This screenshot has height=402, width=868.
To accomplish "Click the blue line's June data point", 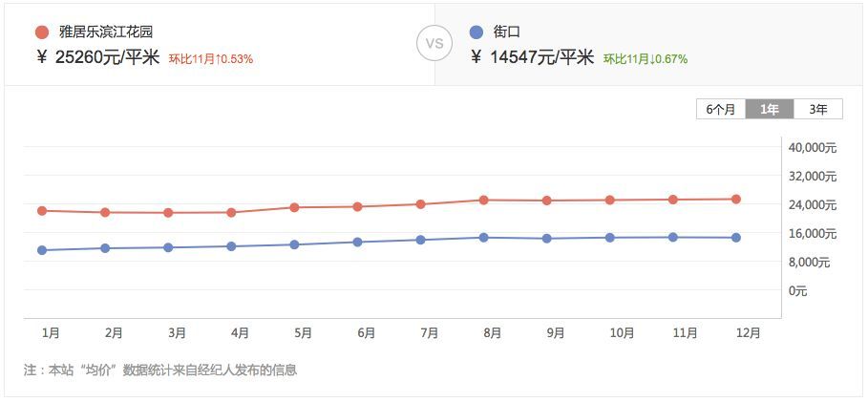I will click(x=358, y=242).
